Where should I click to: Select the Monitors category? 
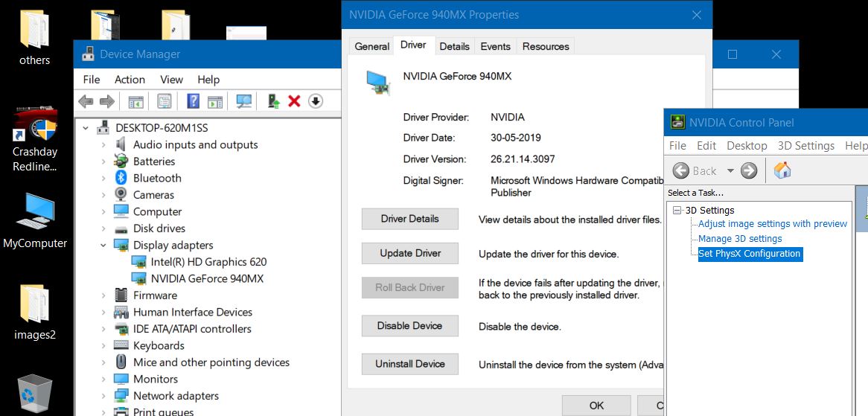click(x=156, y=379)
